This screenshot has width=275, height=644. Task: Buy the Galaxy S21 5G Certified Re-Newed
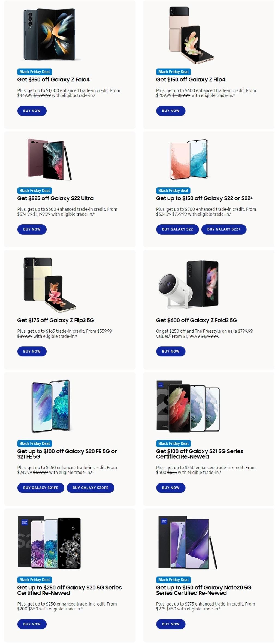pos(170,488)
